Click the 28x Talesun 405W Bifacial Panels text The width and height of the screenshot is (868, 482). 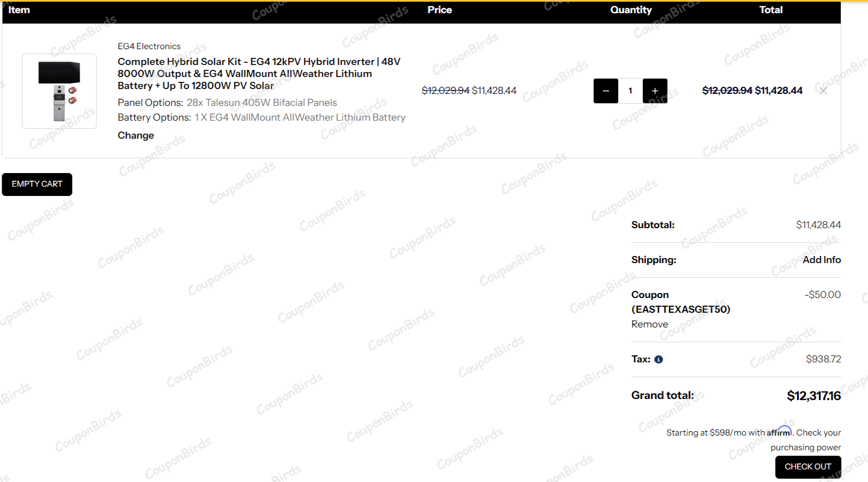coord(262,103)
